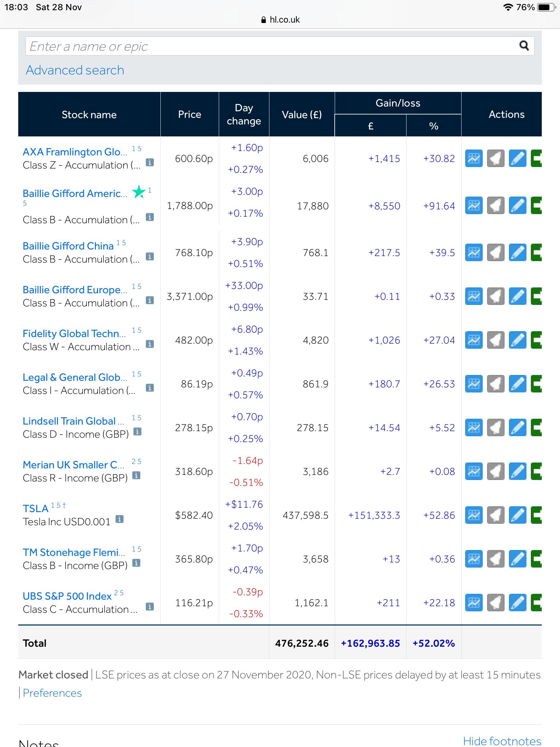The height and width of the screenshot is (747, 560).
Task: Hide footnotes section
Action: tap(502, 741)
